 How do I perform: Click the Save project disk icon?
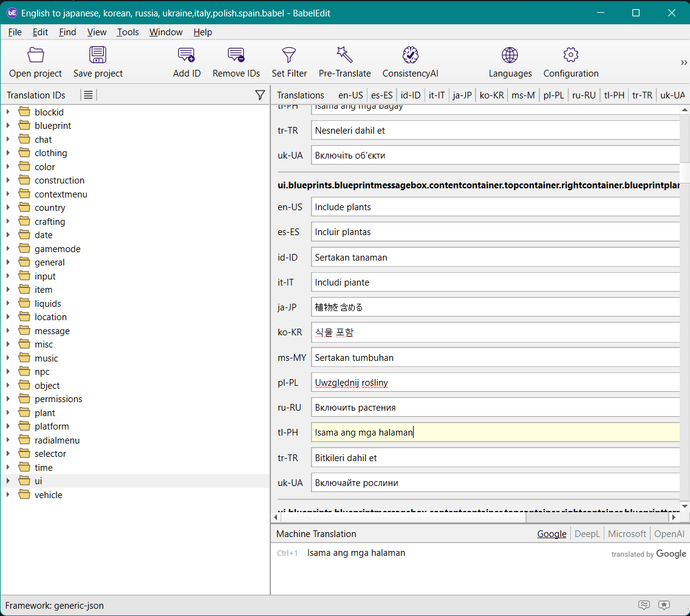click(98, 55)
